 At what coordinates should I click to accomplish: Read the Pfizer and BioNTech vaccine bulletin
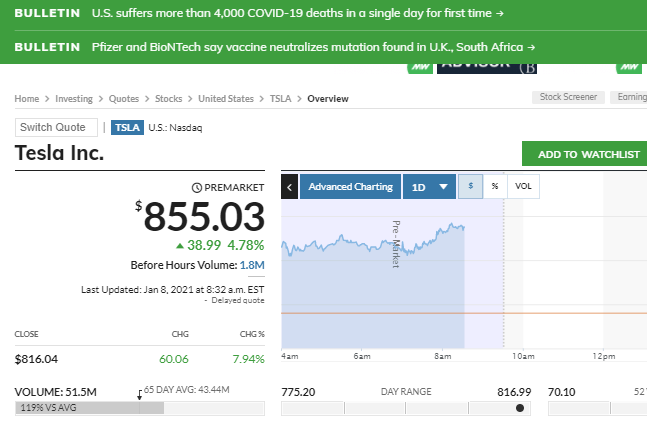coord(313,47)
